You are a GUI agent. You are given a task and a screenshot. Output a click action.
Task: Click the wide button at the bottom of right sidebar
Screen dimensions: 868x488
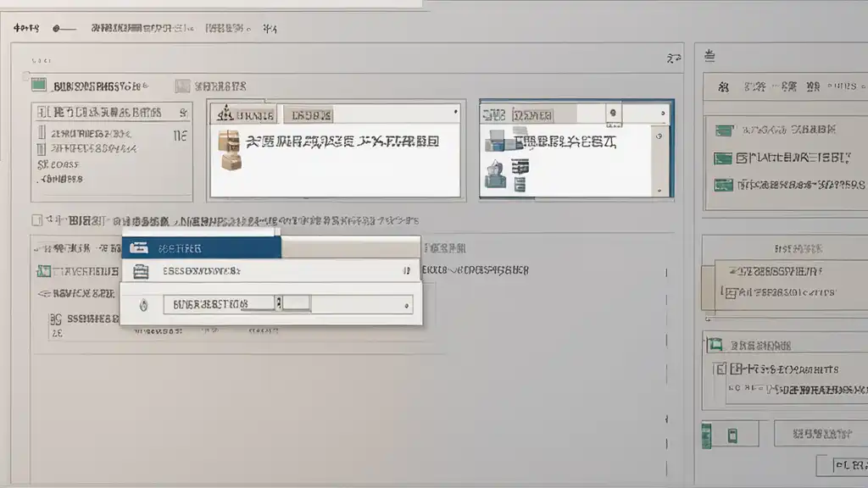(821, 435)
